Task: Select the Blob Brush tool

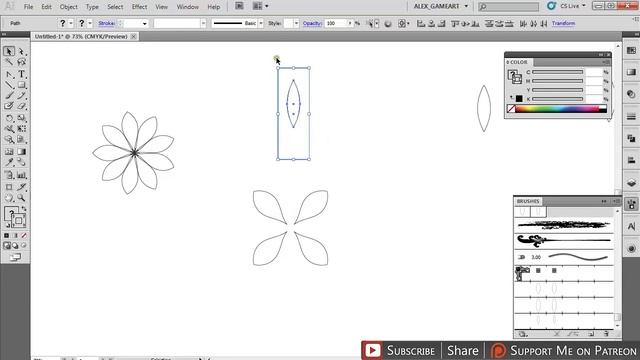Action: 9,106
